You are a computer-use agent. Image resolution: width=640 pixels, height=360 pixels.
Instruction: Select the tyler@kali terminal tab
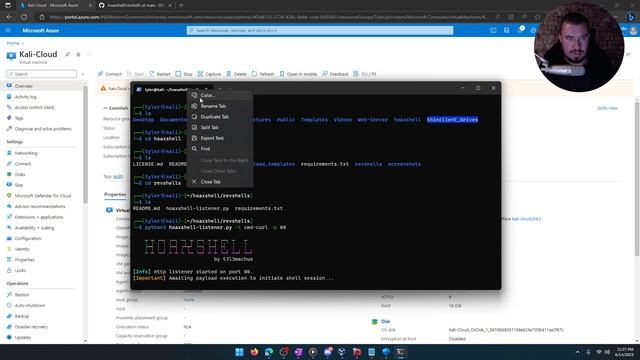coord(171,89)
